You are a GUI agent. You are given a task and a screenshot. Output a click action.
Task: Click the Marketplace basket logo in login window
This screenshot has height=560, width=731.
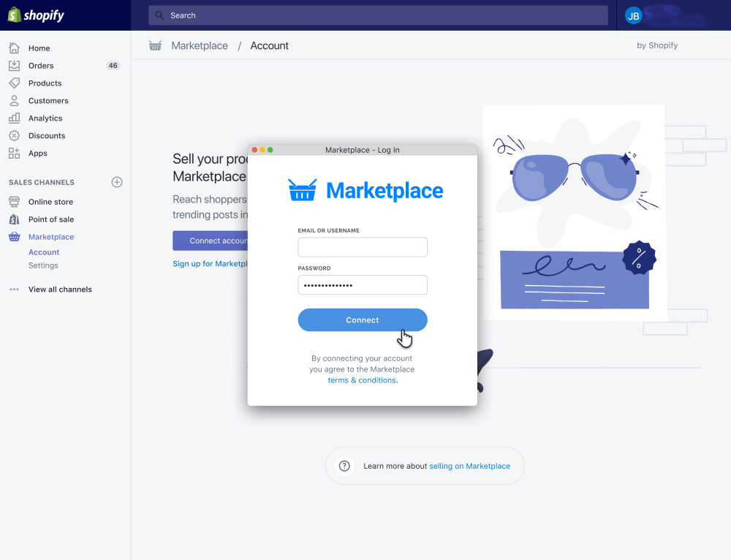click(302, 190)
